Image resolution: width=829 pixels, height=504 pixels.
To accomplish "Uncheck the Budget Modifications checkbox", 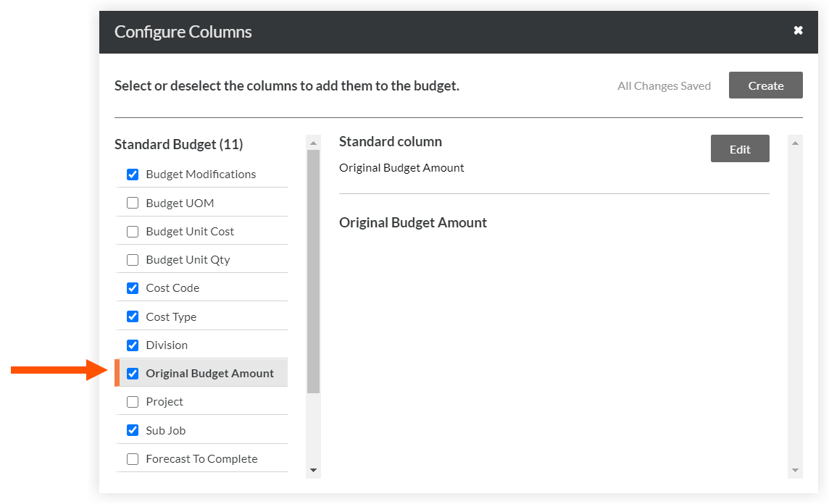I will pos(133,175).
